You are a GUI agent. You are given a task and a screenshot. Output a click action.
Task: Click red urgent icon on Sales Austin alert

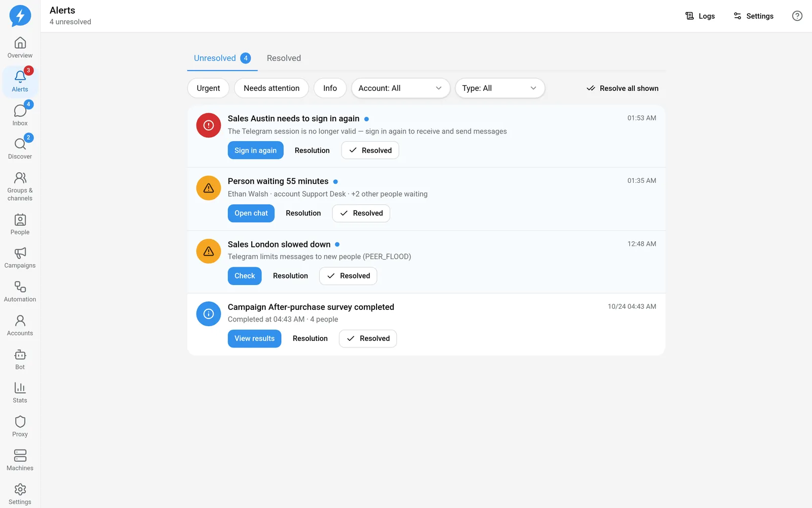click(209, 125)
